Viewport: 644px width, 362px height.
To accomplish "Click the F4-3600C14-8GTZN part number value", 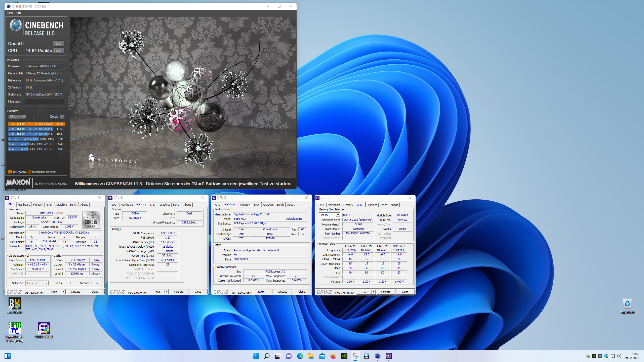I will click(358, 233).
